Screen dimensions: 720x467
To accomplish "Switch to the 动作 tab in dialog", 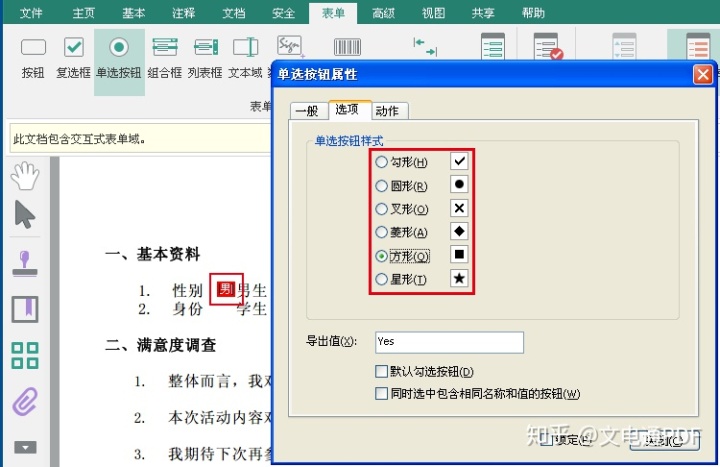I will pyautogui.click(x=387, y=111).
